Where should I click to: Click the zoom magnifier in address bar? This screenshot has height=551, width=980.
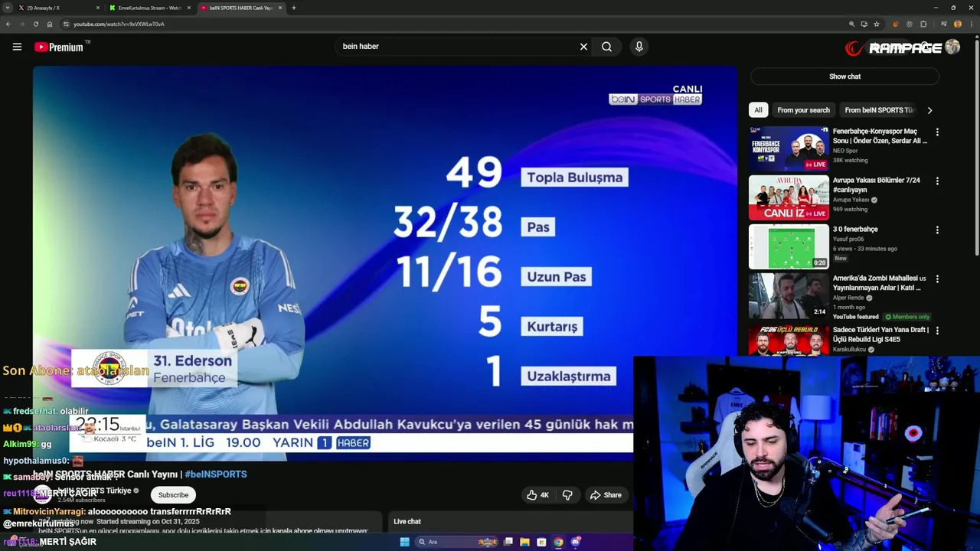(x=851, y=24)
